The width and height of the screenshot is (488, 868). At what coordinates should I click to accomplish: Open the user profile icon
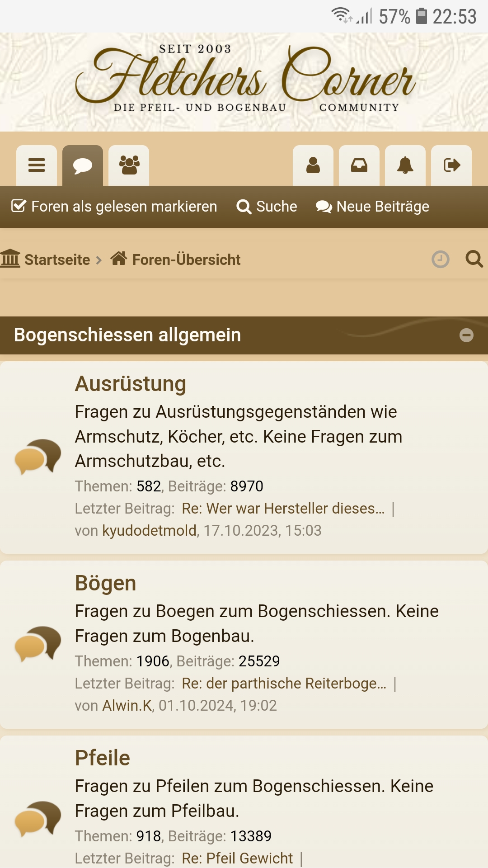(x=313, y=165)
